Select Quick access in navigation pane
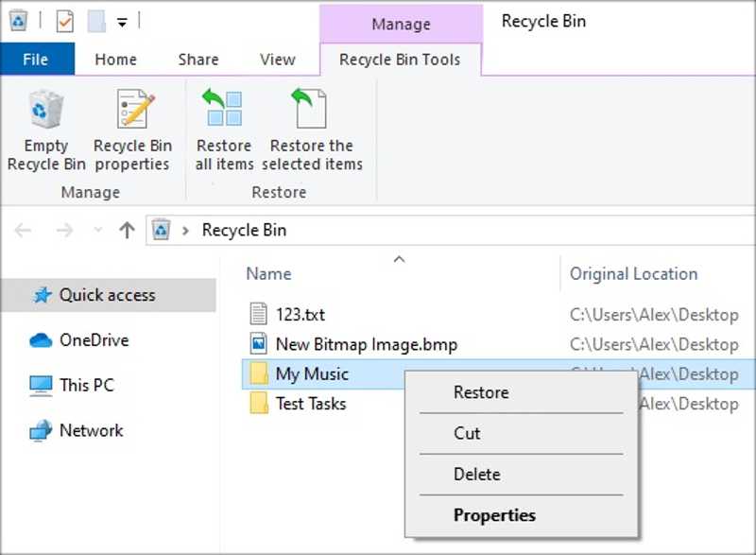Image resolution: width=756 pixels, height=555 pixels. [x=108, y=295]
